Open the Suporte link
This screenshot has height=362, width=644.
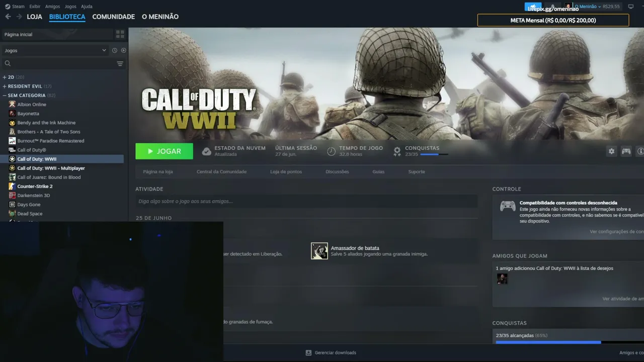click(417, 171)
